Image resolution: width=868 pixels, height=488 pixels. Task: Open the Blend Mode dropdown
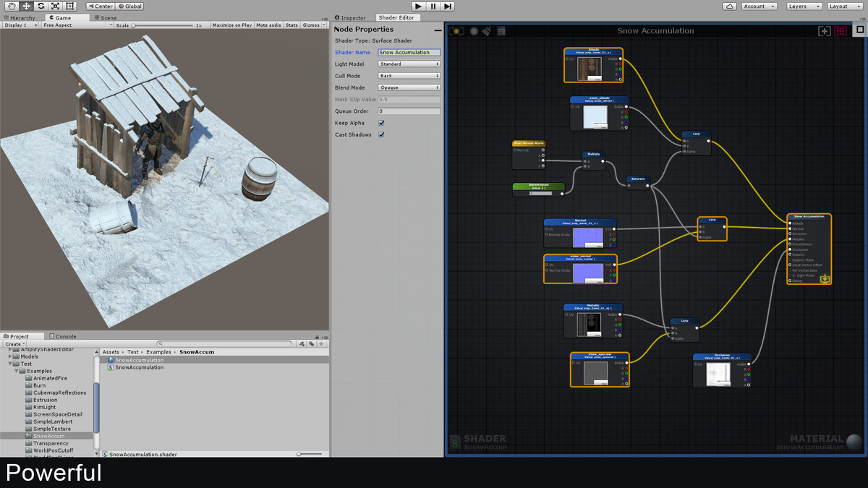click(409, 87)
